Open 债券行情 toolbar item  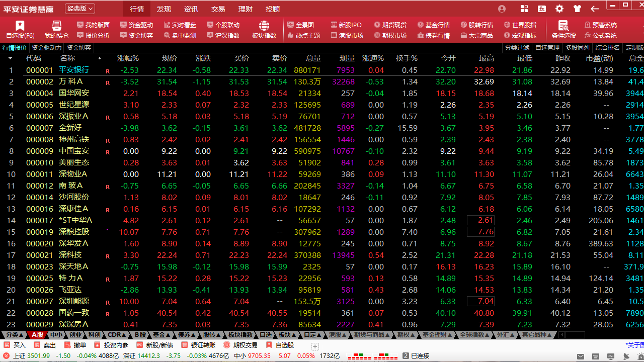coord(433,35)
